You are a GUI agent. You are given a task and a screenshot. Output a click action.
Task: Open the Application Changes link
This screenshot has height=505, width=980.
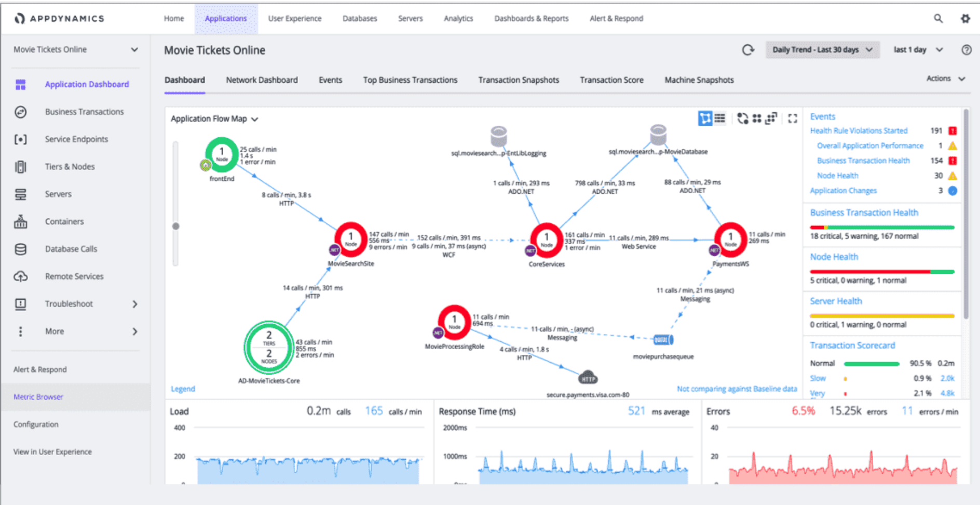(843, 191)
